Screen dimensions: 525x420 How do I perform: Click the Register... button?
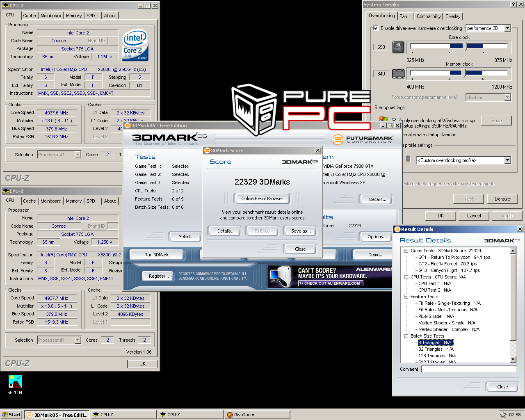(159, 276)
